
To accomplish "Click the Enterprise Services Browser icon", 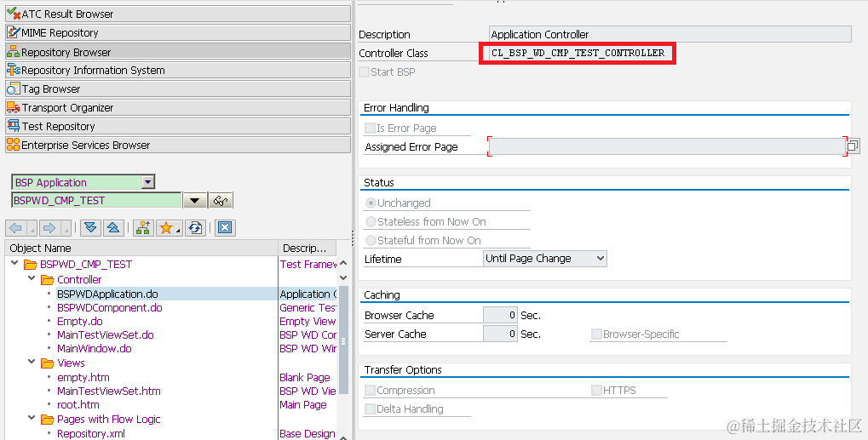I will click(14, 145).
